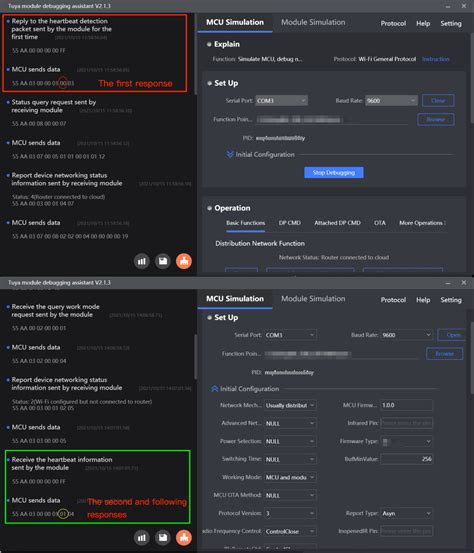
Task: Switch to the Basic Functions tab
Action: pyautogui.click(x=245, y=223)
